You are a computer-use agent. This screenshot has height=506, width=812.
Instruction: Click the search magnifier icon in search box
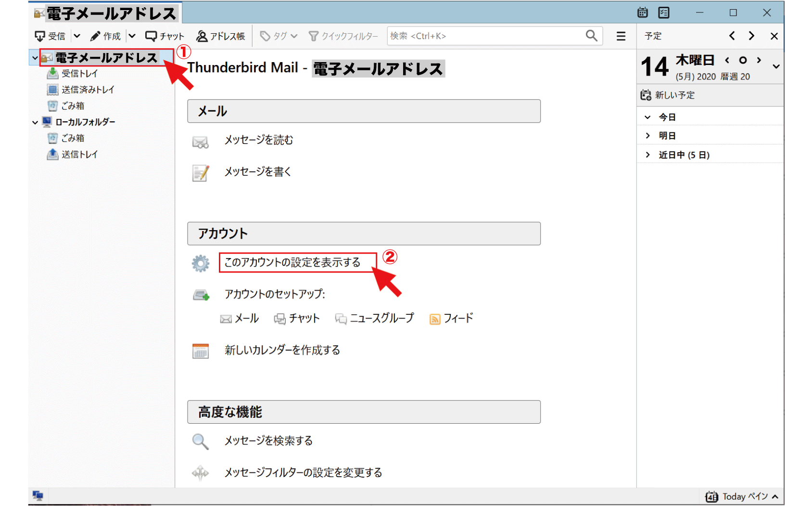[591, 36]
